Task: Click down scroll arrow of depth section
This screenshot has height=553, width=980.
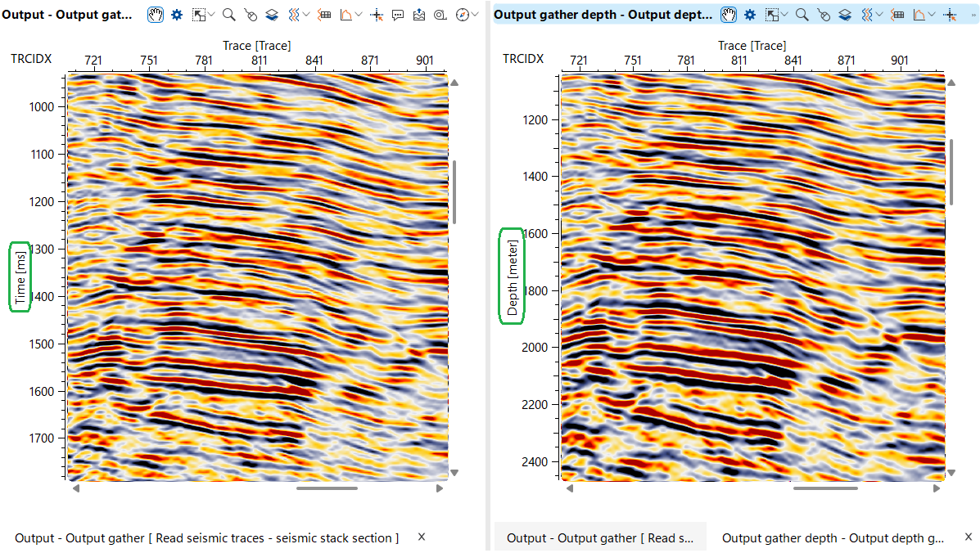Action: 953,473
